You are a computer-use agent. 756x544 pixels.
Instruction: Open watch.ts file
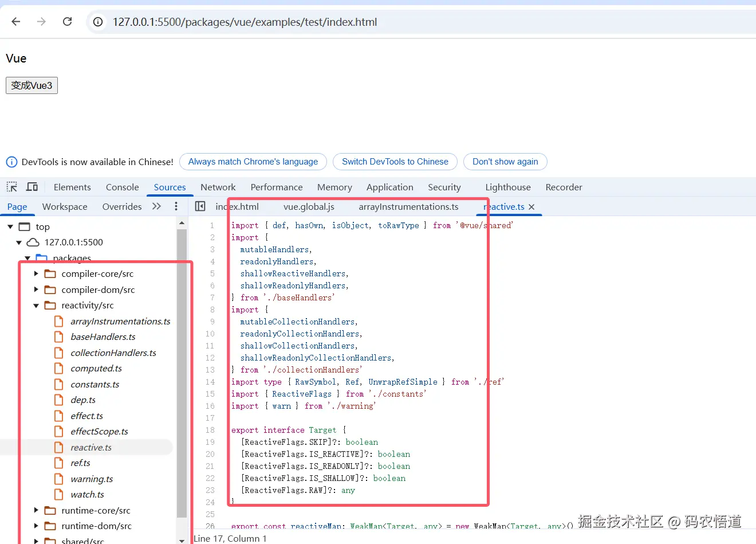tap(87, 495)
